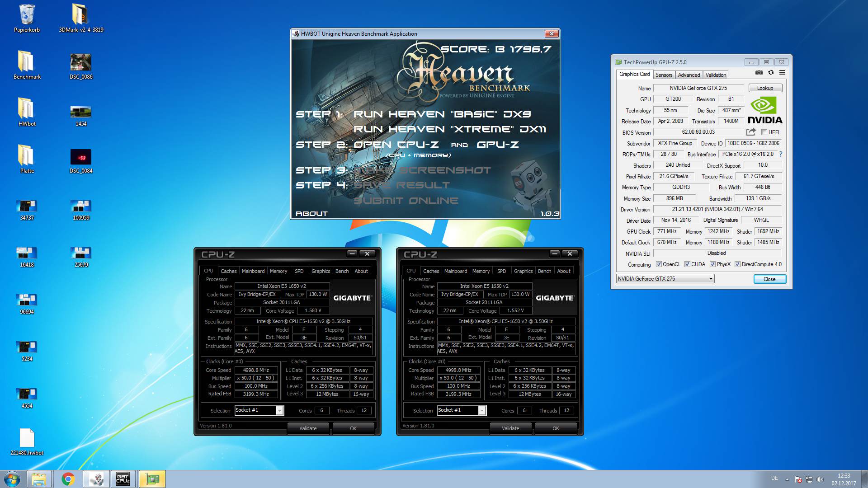Select the 34737 screenshot file
Image resolution: width=868 pixels, height=488 pixels.
[27, 210]
